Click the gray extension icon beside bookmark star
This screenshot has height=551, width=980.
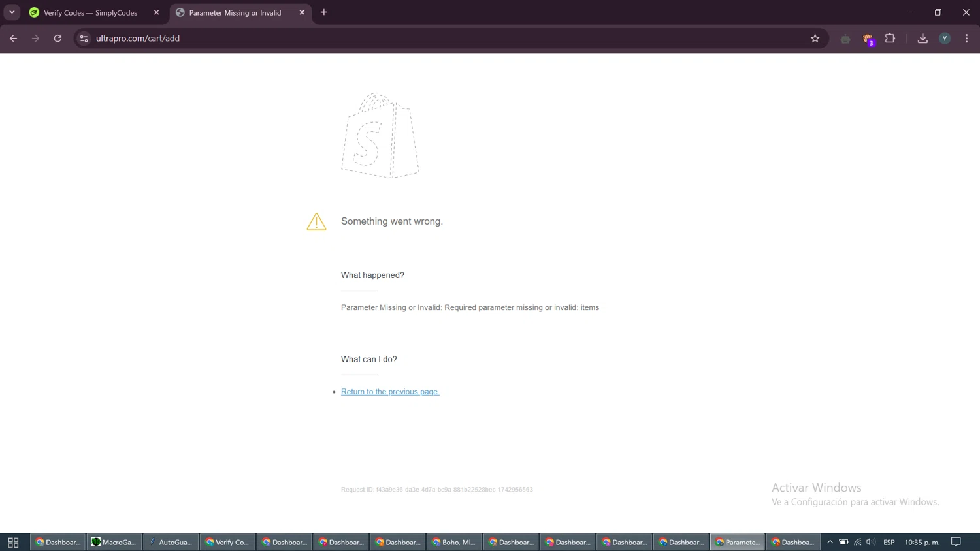click(845, 39)
